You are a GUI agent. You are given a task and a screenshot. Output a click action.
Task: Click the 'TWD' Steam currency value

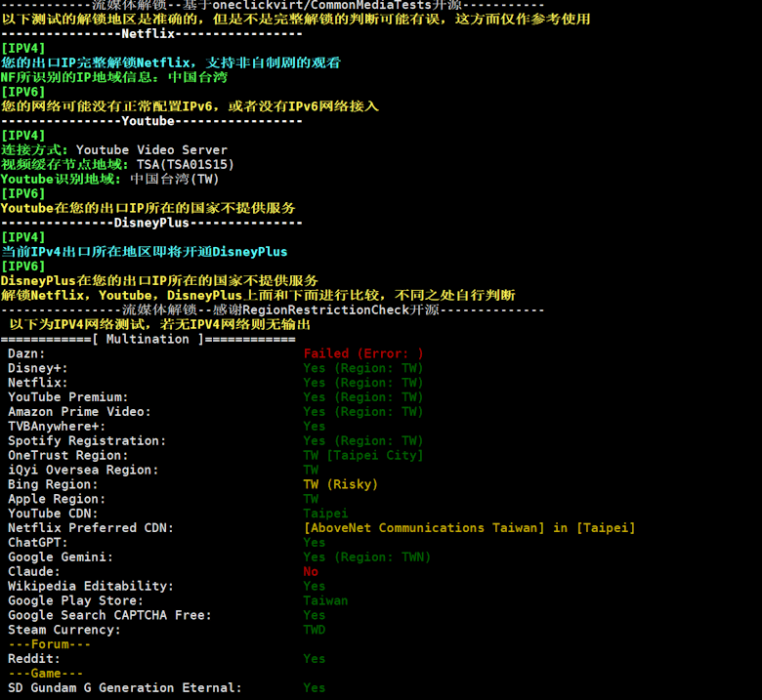(315, 630)
